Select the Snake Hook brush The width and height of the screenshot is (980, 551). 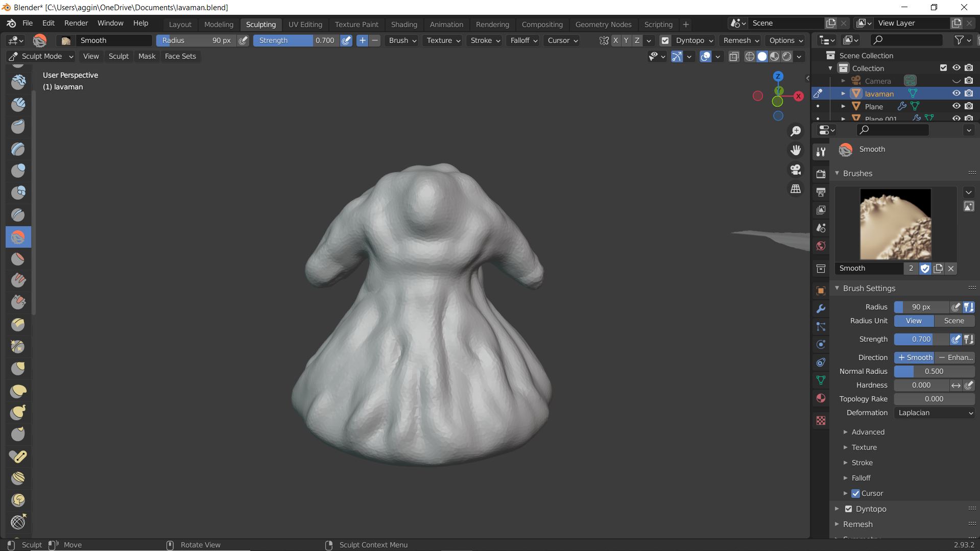point(18,413)
